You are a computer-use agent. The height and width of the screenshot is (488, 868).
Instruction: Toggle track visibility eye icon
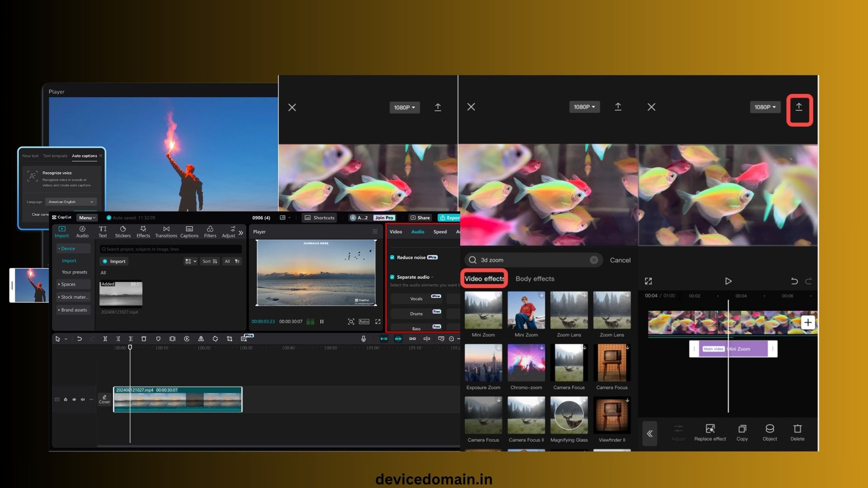click(x=74, y=399)
